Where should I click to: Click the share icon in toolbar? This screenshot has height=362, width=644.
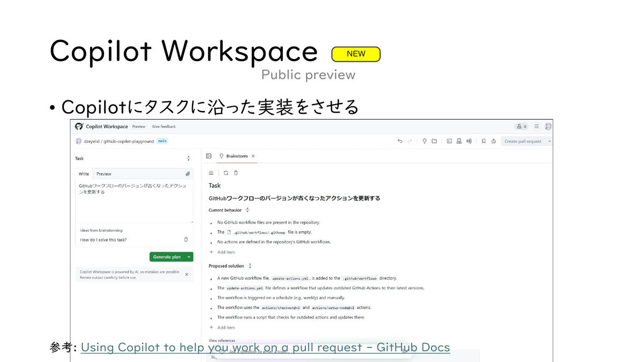(x=493, y=141)
